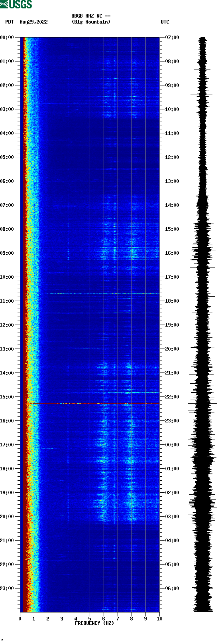Click the red horizontal event line near 15:15
Screen dimensions: 220x644
[94, 404]
